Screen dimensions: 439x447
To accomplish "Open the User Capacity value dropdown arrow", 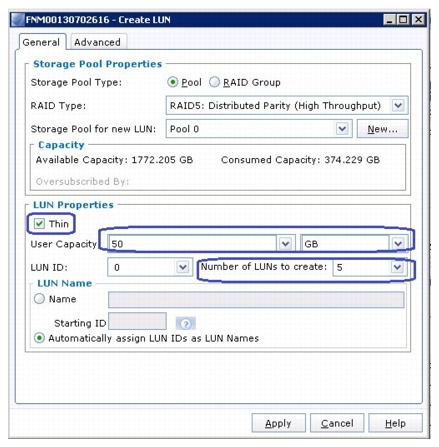I will [x=285, y=244].
